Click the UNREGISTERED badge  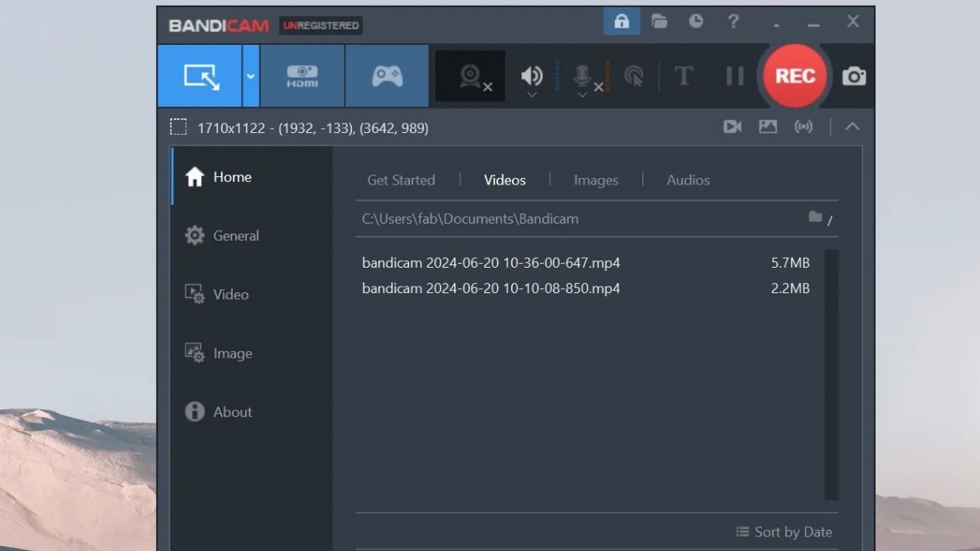[321, 25]
